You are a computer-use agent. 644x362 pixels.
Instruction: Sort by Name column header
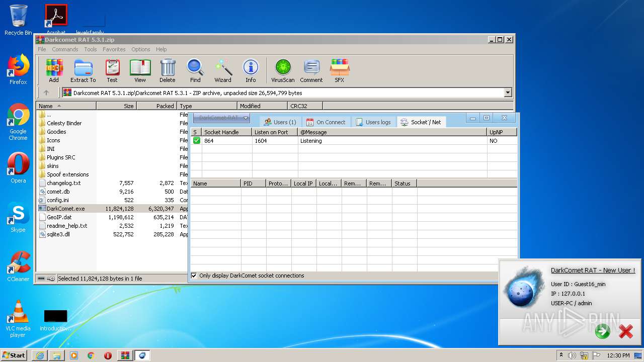coord(66,106)
